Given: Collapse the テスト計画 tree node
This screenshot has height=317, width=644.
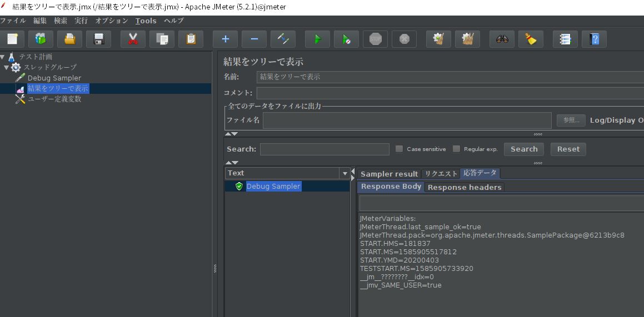Looking at the screenshot, I should point(2,57).
